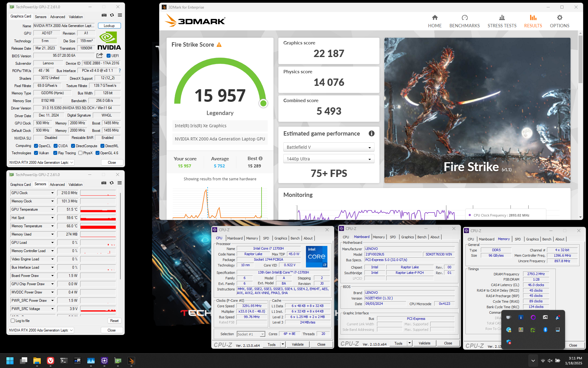Click the Windows Security shield tray icon
588x368 pixels.
click(509, 342)
